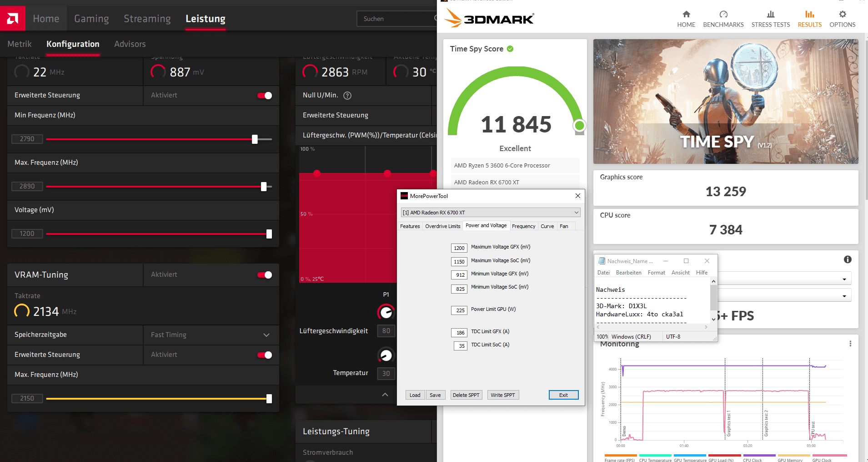Click Lüftergeschwindigkeit 80 value field

click(386, 331)
